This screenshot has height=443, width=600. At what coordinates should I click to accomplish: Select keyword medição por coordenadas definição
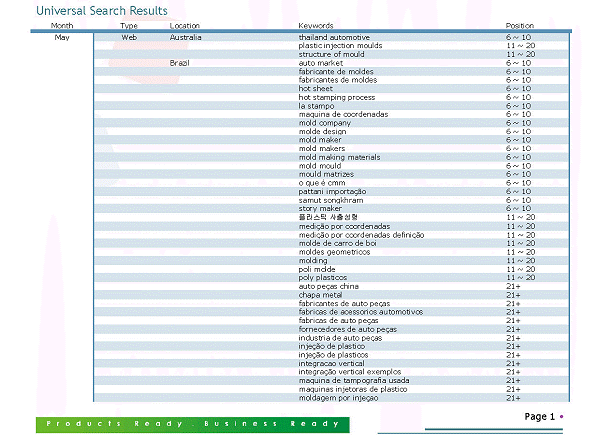361,235
